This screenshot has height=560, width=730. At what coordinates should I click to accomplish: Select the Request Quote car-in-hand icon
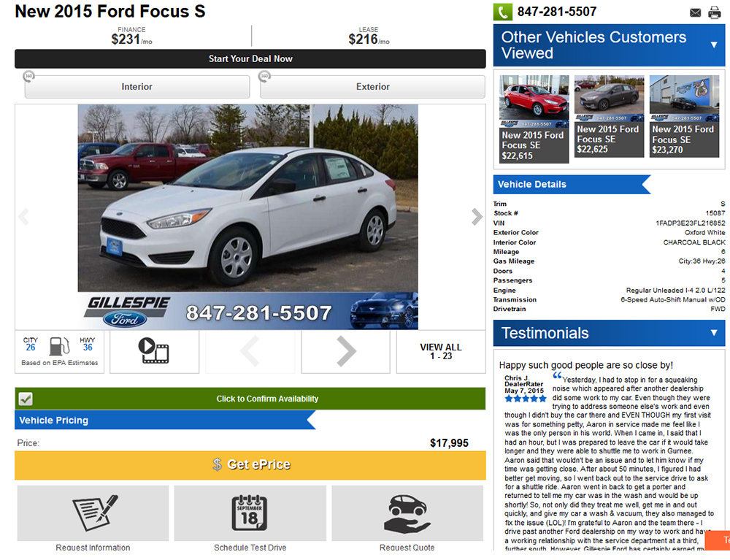coord(407,513)
